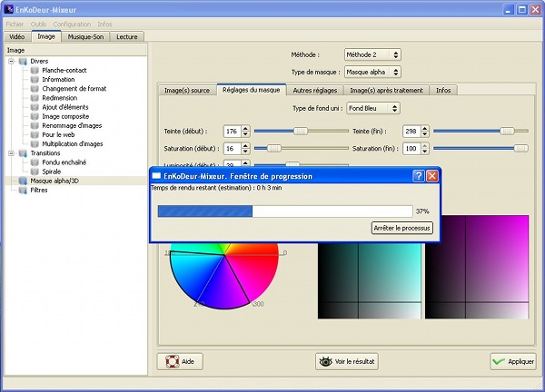Click the Transitions folder icon

(23, 153)
